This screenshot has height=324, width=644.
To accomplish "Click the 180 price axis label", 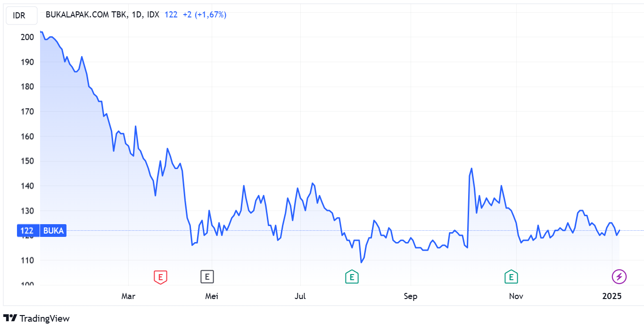I will click(28, 87).
